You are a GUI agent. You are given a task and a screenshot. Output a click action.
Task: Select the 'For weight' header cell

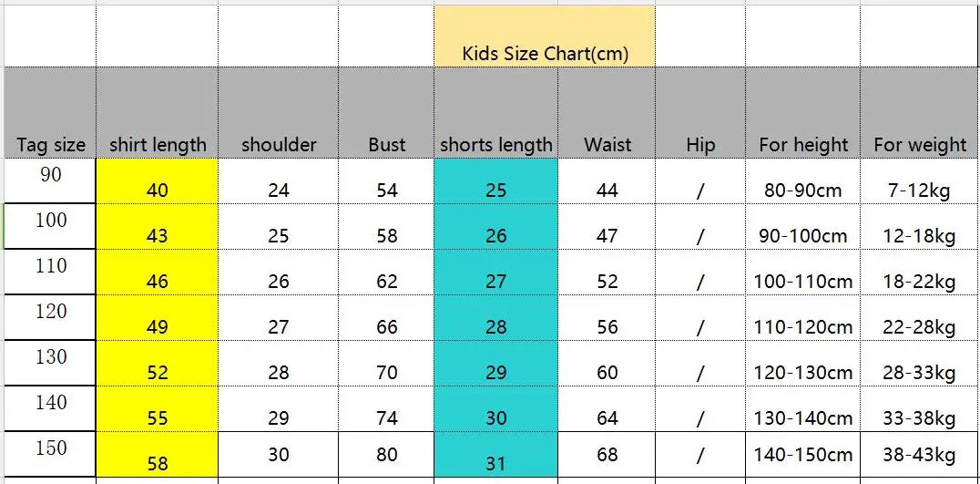tap(919, 112)
